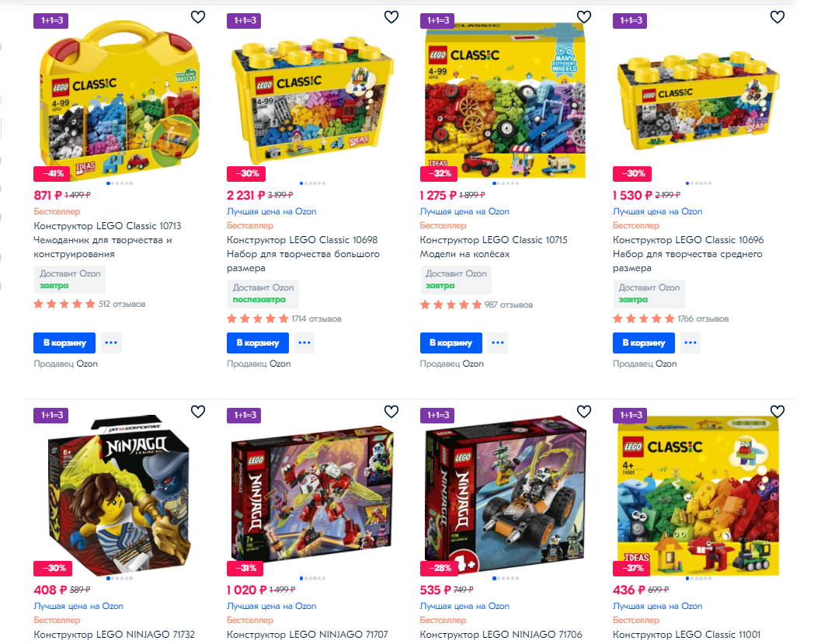Add LEGO Classic 10713 to favorites (heart)

198,17
